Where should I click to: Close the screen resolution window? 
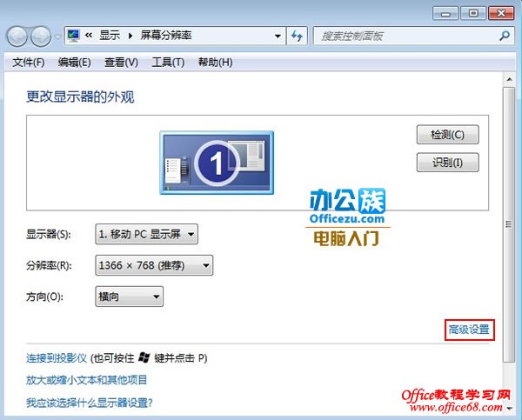(501, 14)
